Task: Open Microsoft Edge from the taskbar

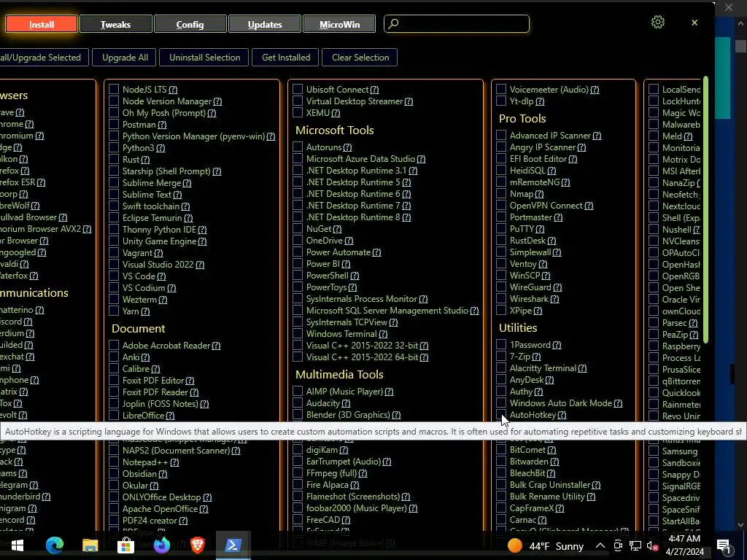Action: click(x=54, y=545)
